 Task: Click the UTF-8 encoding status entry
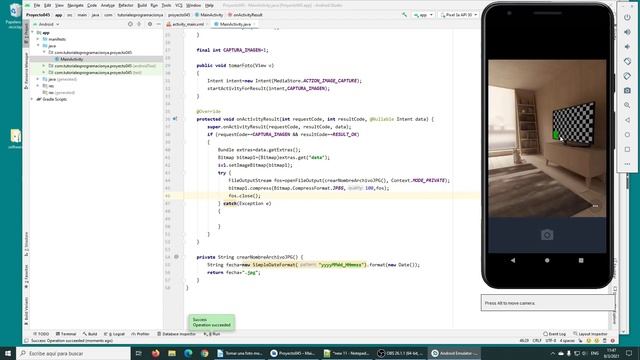[x=551, y=340]
